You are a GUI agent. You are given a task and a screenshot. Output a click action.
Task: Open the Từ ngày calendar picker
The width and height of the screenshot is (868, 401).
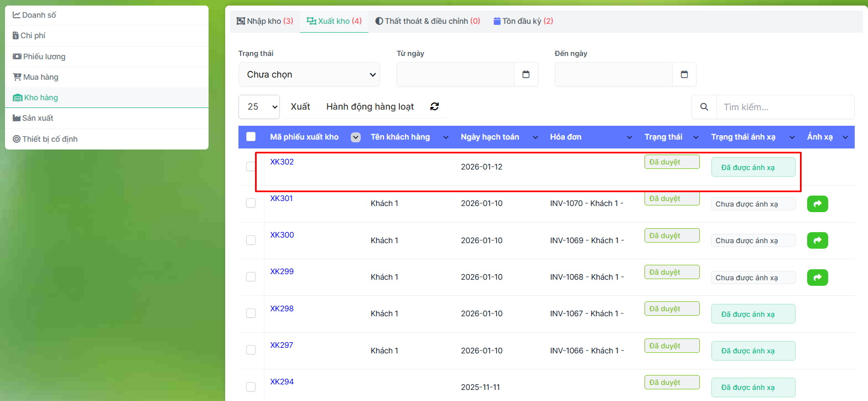point(526,74)
